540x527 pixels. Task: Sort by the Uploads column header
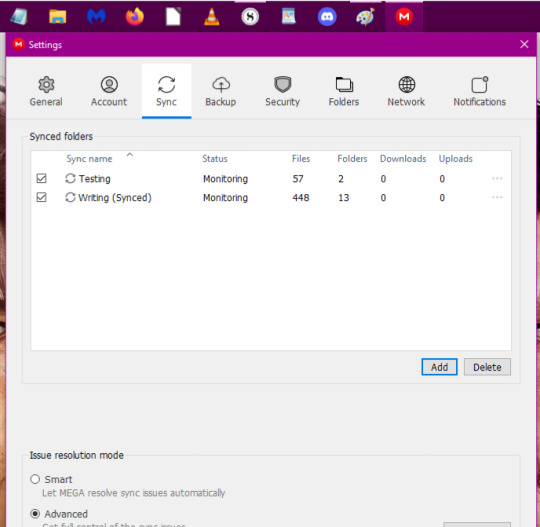[455, 159]
